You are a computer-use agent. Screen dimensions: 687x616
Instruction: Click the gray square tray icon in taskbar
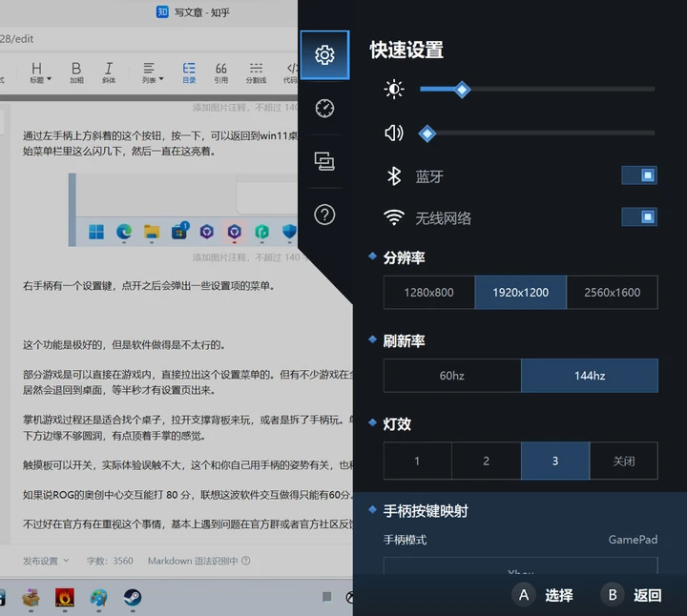[327, 597]
